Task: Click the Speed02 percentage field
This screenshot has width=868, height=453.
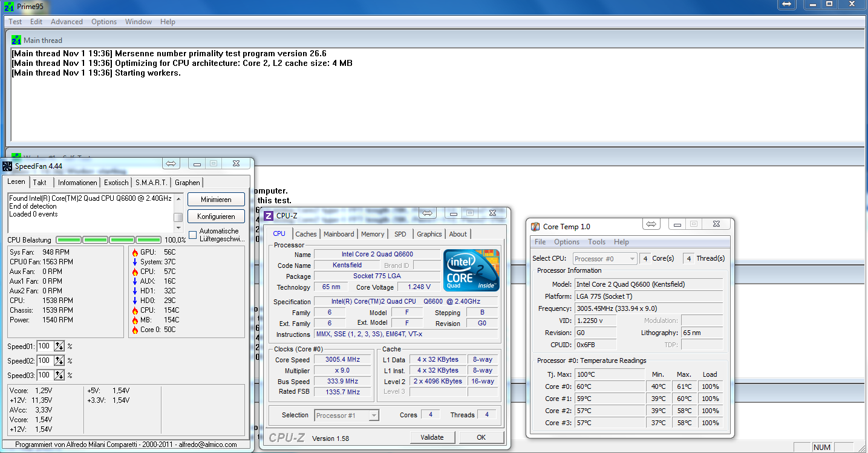Action: [x=44, y=361]
